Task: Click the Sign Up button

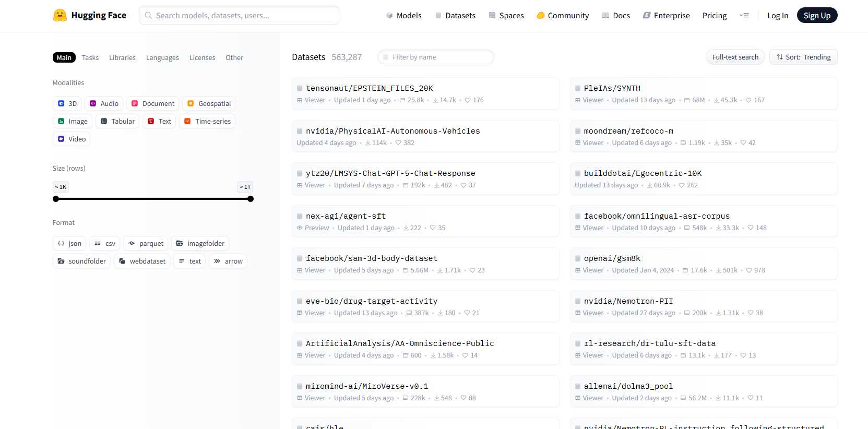Action: point(817,15)
